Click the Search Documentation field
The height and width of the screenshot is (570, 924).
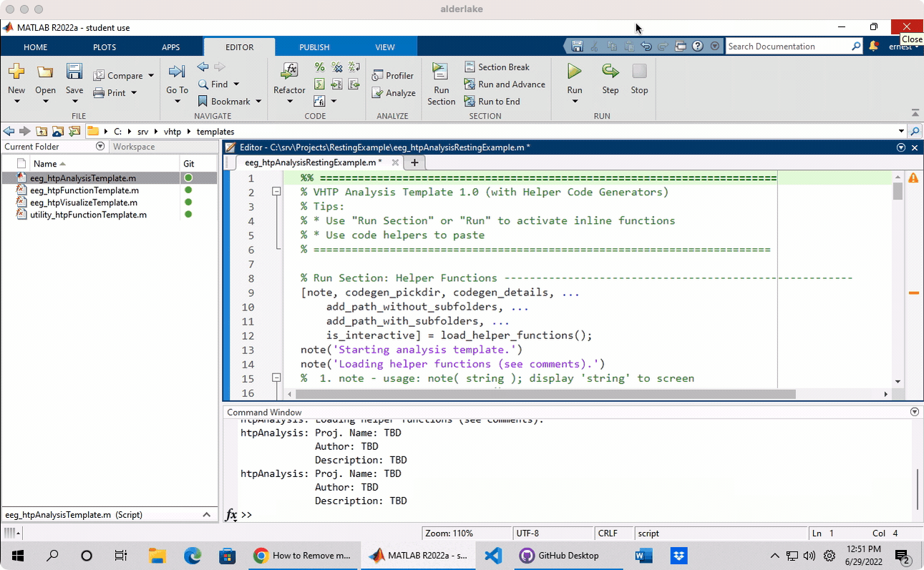(x=788, y=46)
